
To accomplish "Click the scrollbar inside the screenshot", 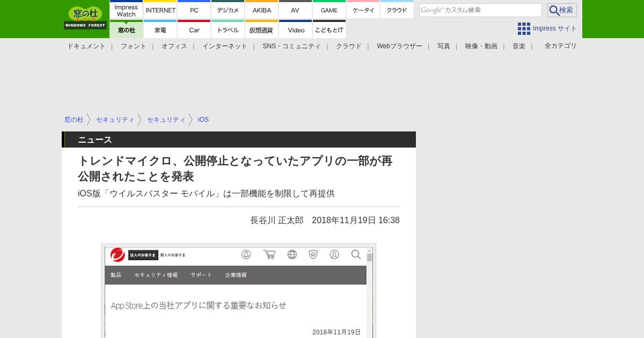I will click(369, 292).
